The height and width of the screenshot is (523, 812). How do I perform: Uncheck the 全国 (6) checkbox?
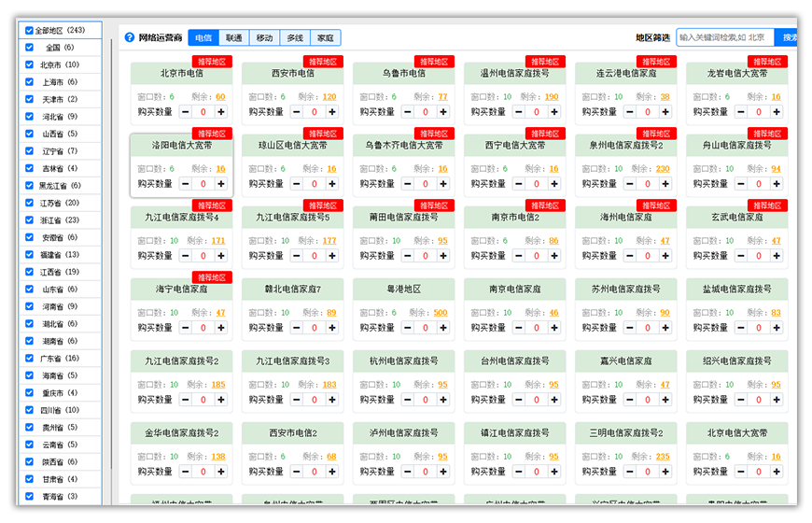[30, 48]
